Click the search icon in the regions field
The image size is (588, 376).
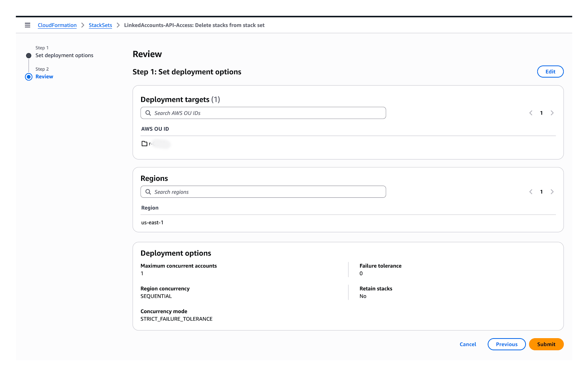[x=148, y=192]
